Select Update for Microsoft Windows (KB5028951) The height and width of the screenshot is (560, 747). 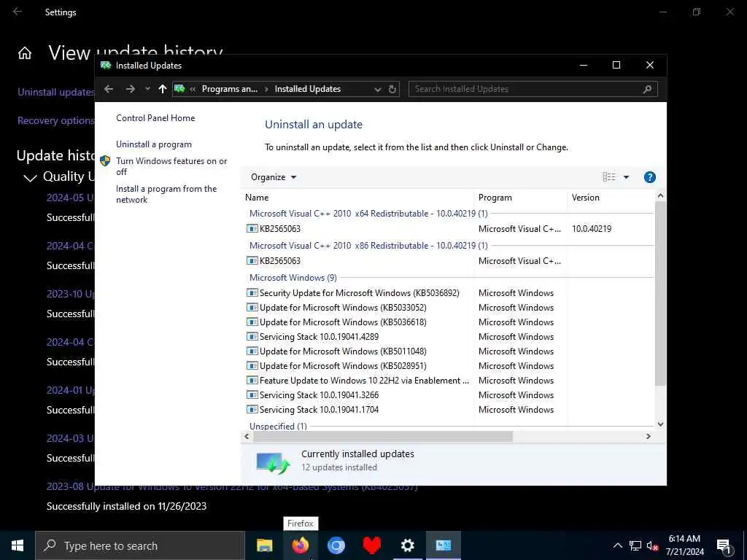click(x=343, y=366)
